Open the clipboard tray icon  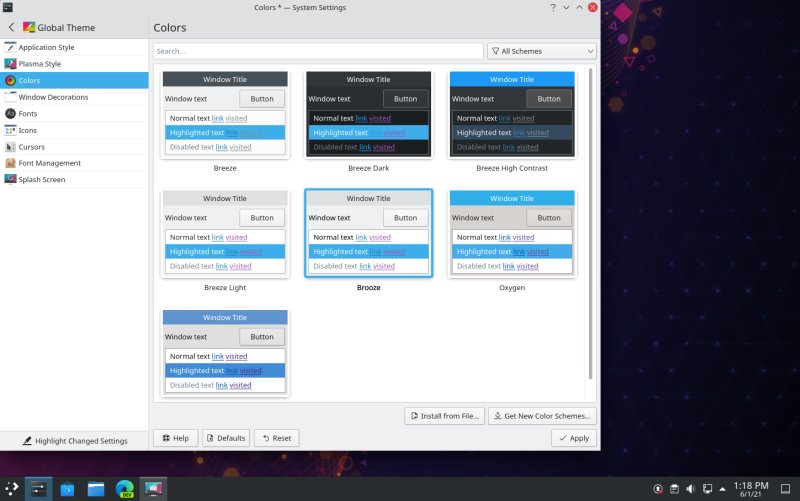[674, 489]
